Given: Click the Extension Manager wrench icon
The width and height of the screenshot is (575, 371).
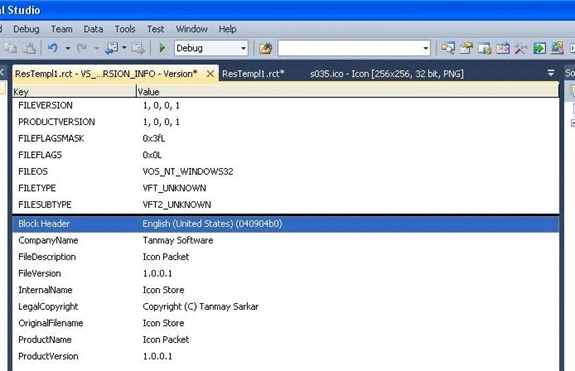Looking at the screenshot, I should (520, 48).
